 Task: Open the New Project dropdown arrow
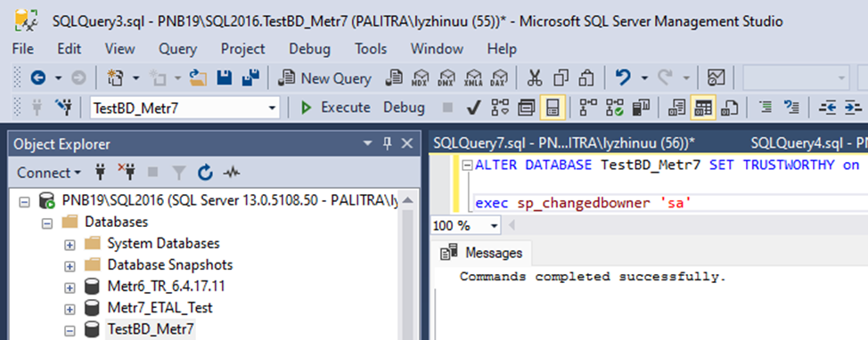click(135, 78)
